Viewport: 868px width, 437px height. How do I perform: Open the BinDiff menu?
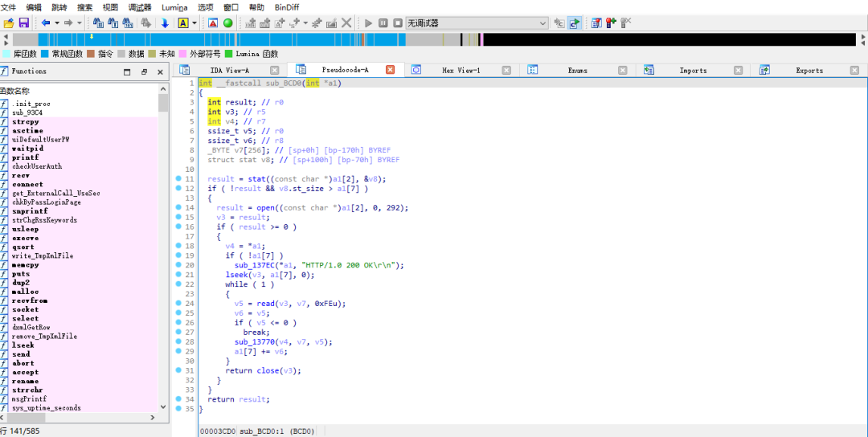pos(287,8)
